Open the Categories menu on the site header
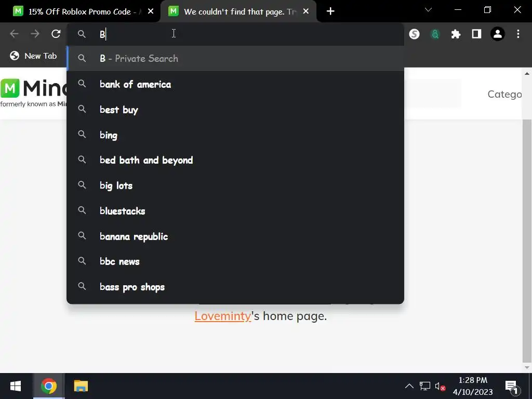532x399 pixels. pyautogui.click(x=504, y=94)
